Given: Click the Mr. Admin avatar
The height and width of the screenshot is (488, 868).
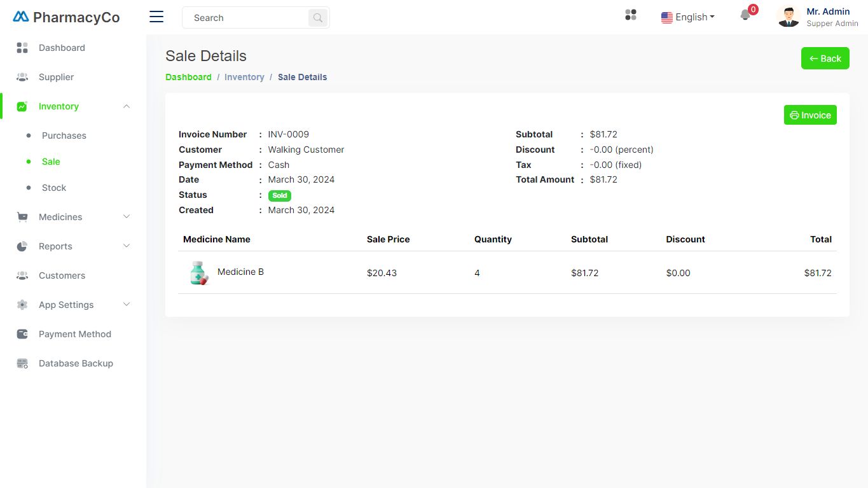Looking at the screenshot, I should [789, 17].
